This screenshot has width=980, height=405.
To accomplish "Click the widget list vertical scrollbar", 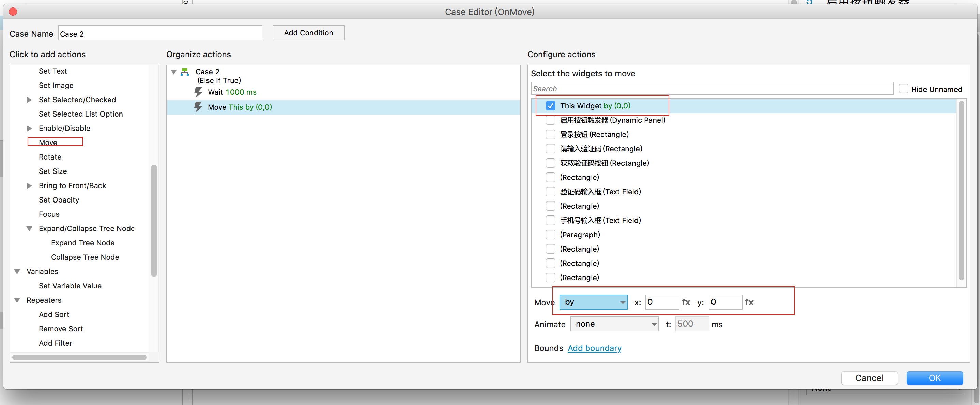I will (962, 191).
